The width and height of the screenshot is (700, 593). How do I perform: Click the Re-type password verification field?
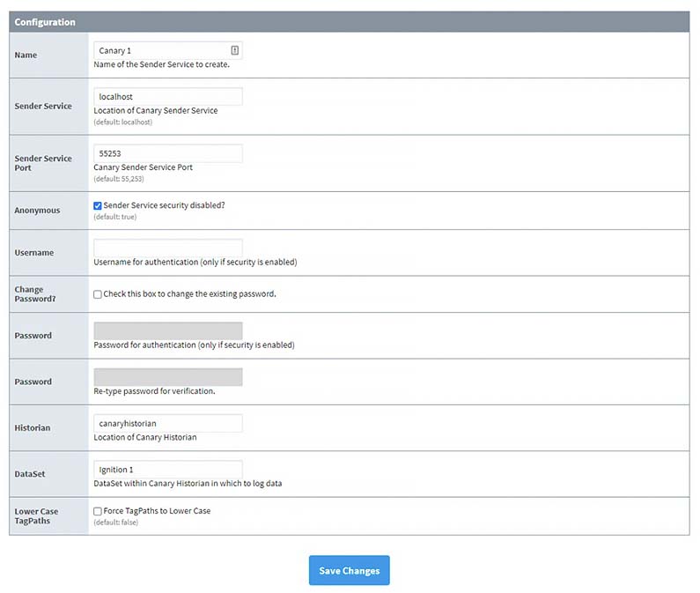click(x=167, y=377)
